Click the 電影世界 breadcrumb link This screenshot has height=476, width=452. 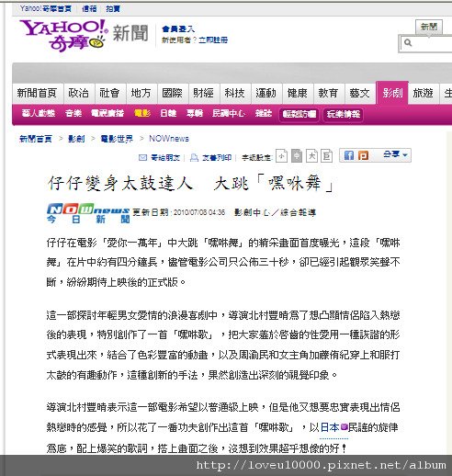(117, 139)
